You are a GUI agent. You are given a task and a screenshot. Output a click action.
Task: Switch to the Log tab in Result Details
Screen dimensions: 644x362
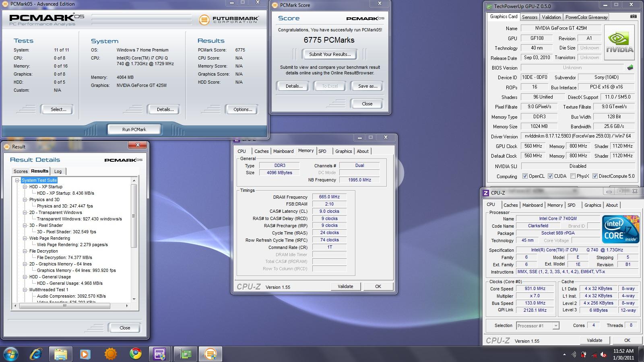tap(58, 171)
